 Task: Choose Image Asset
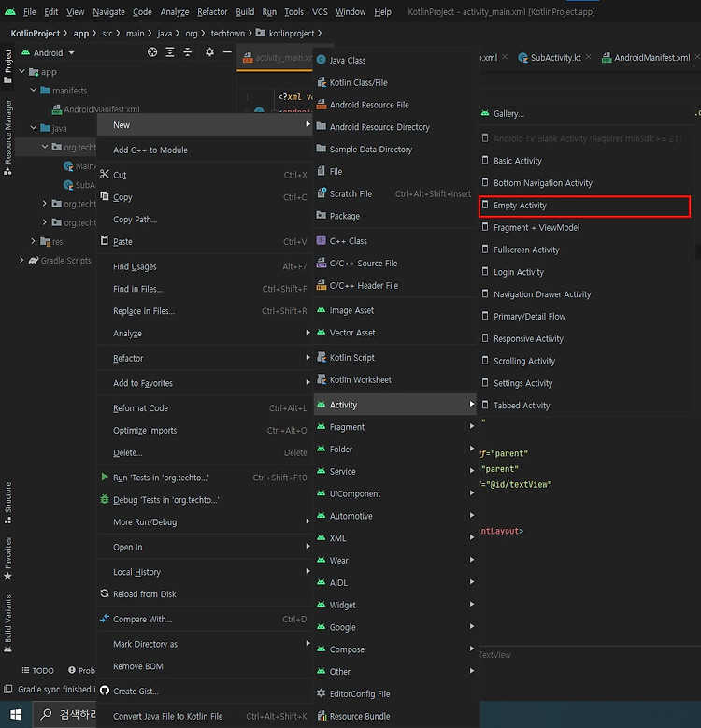(394, 310)
